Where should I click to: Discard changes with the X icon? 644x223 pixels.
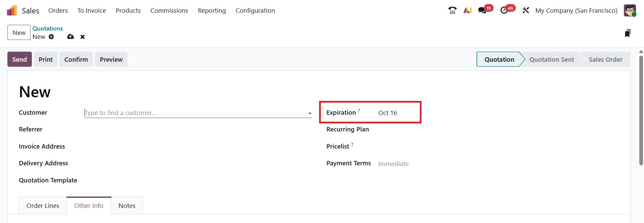pyautogui.click(x=83, y=37)
